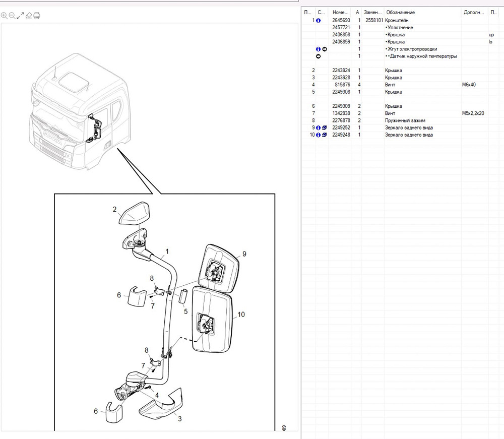Screen dimensions: 504x439
Task: Click the fit-to-window expand arrows icon
Action: point(20,16)
